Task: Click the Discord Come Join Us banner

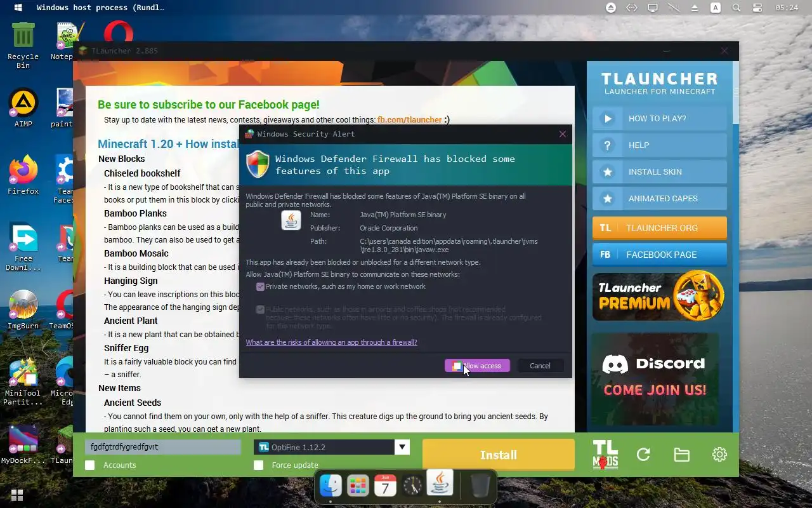Action: tap(655, 379)
